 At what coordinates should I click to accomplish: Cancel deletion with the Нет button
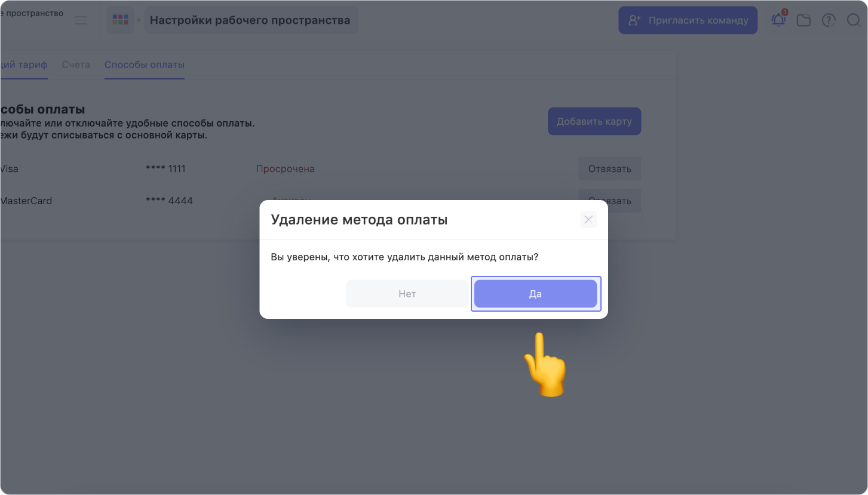[x=407, y=294]
